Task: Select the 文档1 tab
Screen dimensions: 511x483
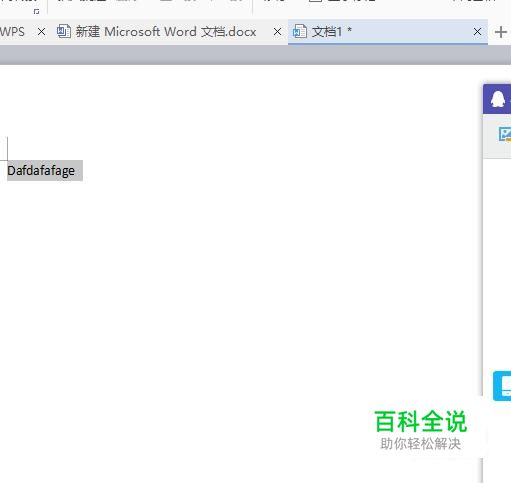Action: coord(388,32)
